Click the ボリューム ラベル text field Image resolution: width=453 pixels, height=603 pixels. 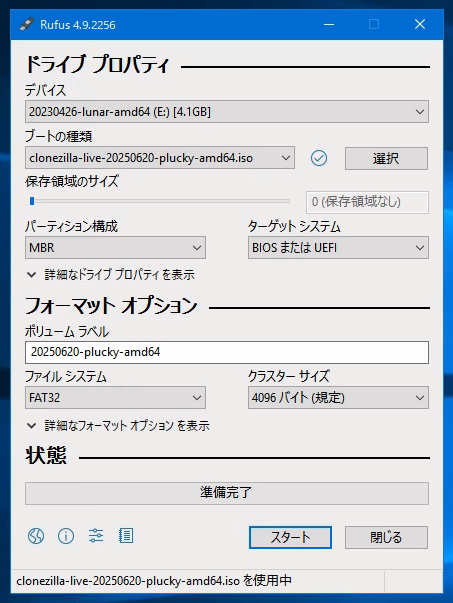click(227, 352)
